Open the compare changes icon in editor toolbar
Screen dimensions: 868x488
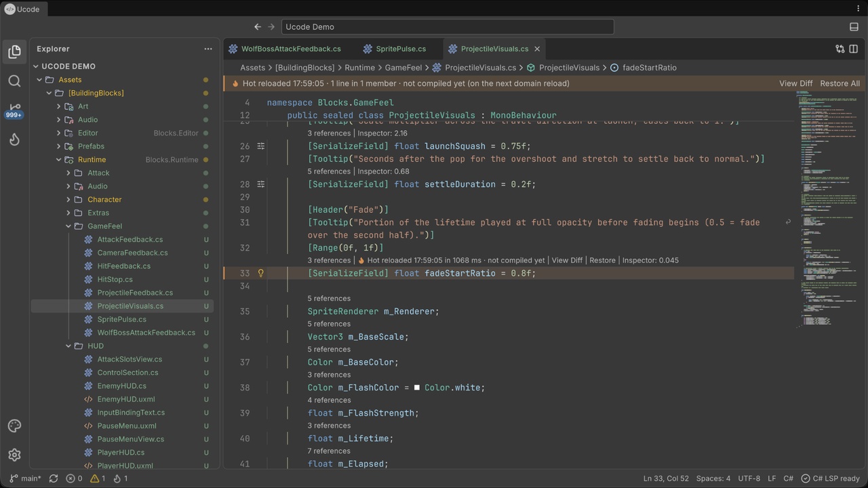pos(840,49)
